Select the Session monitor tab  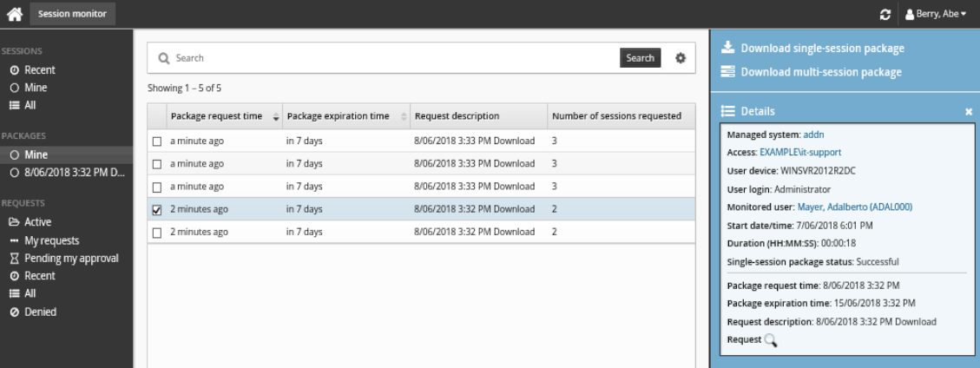(72, 14)
